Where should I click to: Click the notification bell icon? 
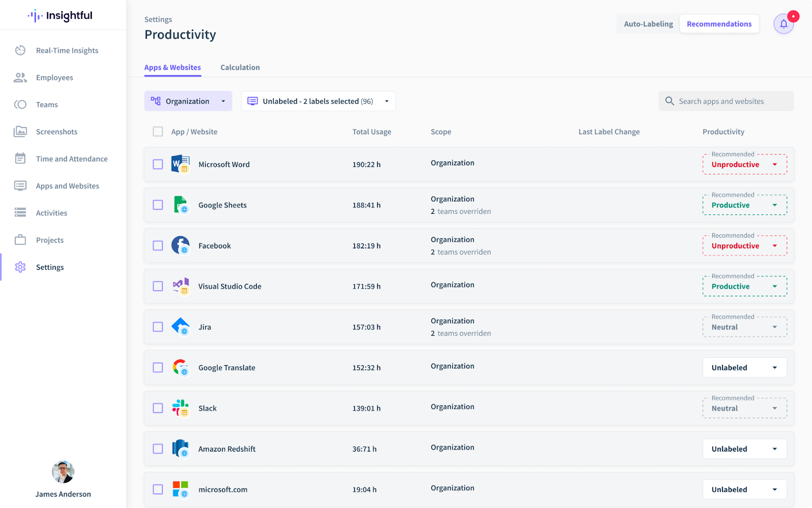[784, 24]
